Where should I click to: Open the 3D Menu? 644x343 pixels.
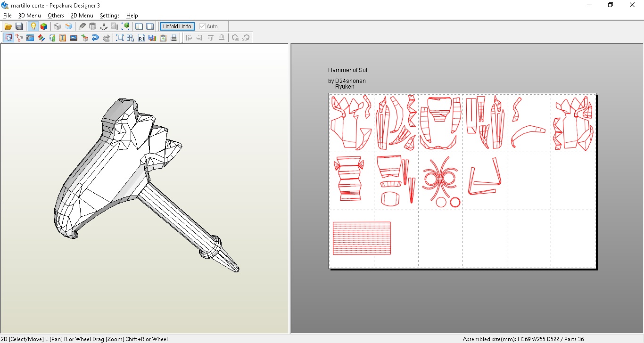30,16
